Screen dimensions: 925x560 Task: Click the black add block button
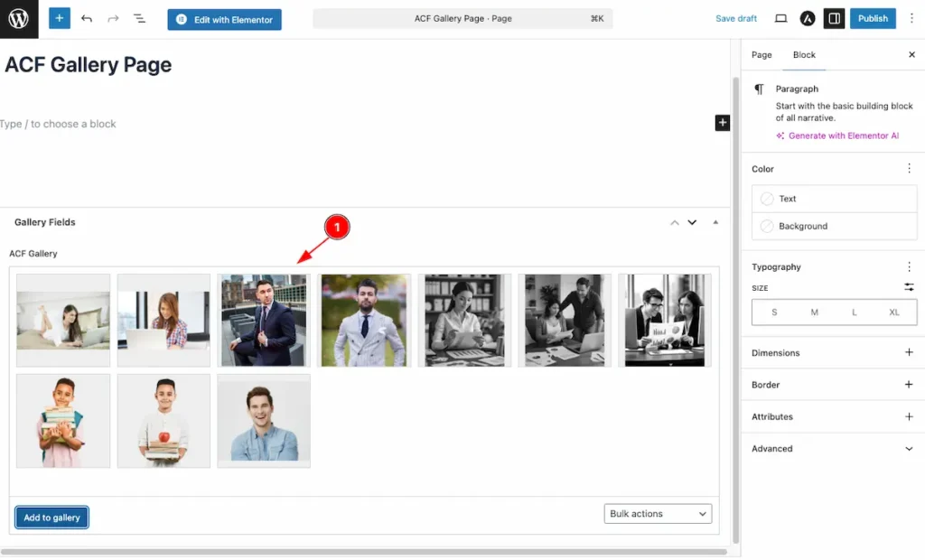coord(722,123)
